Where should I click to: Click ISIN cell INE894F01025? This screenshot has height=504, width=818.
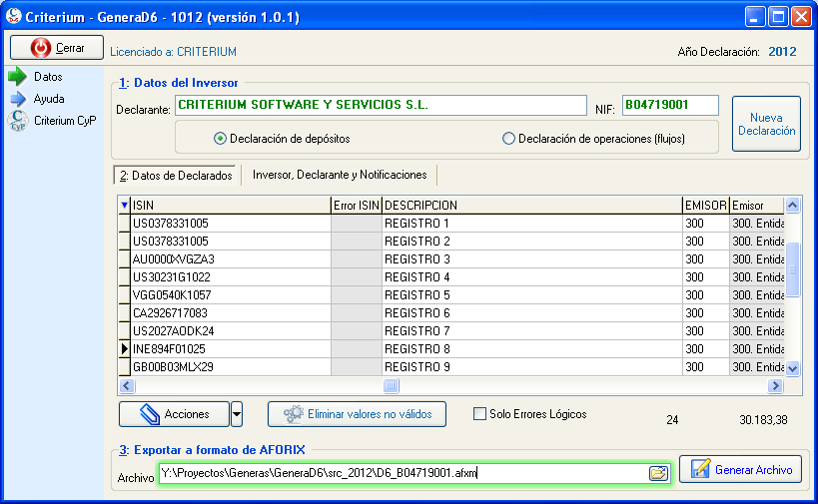tap(230, 349)
